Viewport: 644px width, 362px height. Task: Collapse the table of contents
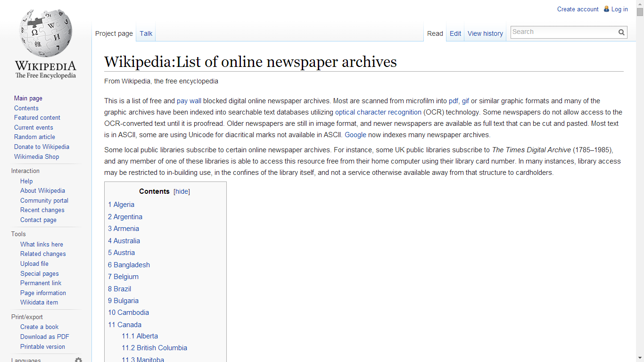click(182, 191)
